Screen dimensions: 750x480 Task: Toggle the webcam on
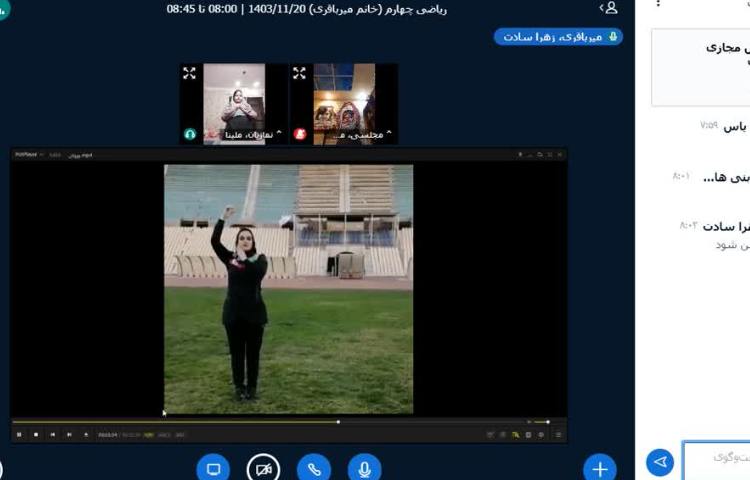pos(264,469)
